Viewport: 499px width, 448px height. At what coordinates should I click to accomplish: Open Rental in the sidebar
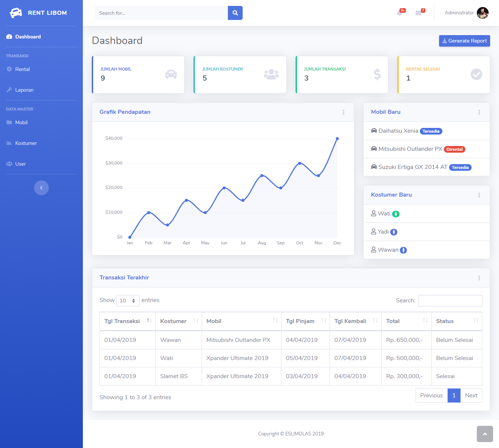point(23,69)
